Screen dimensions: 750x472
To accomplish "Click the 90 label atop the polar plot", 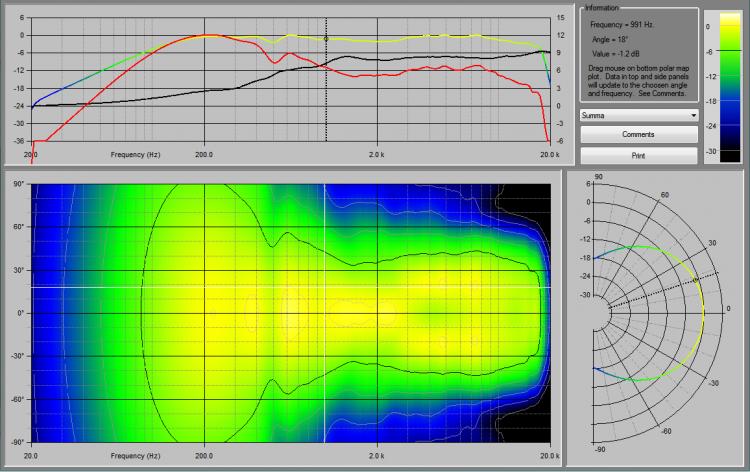I will 599,177.
